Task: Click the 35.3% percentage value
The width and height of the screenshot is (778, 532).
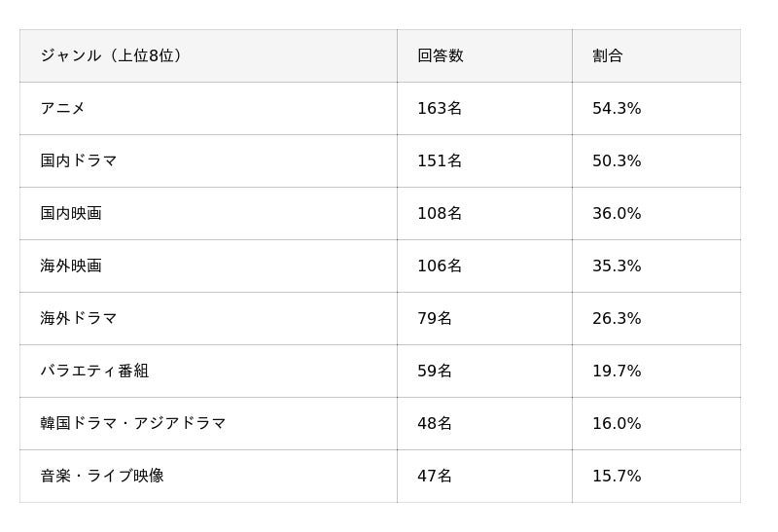Action: (x=617, y=266)
